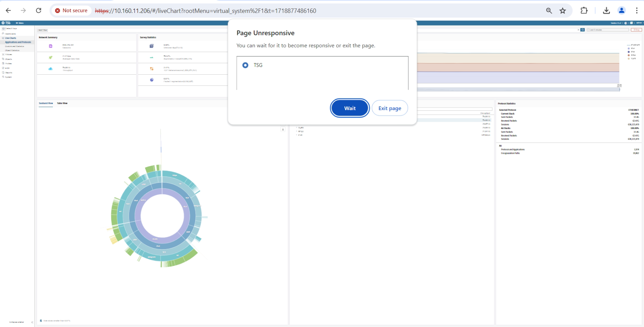Click the Chrome profile avatar icon
This screenshot has height=327, width=644.
pos(621,11)
